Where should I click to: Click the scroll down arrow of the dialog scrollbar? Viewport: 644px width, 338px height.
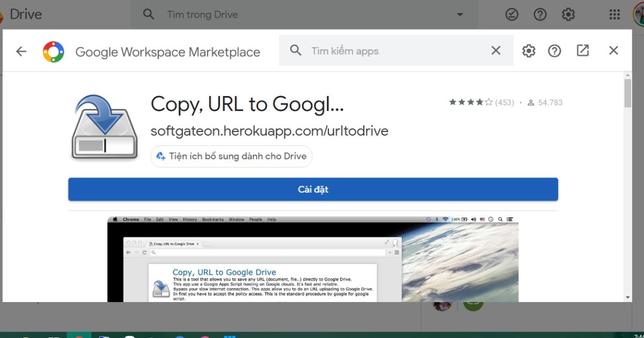[x=627, y=297]
